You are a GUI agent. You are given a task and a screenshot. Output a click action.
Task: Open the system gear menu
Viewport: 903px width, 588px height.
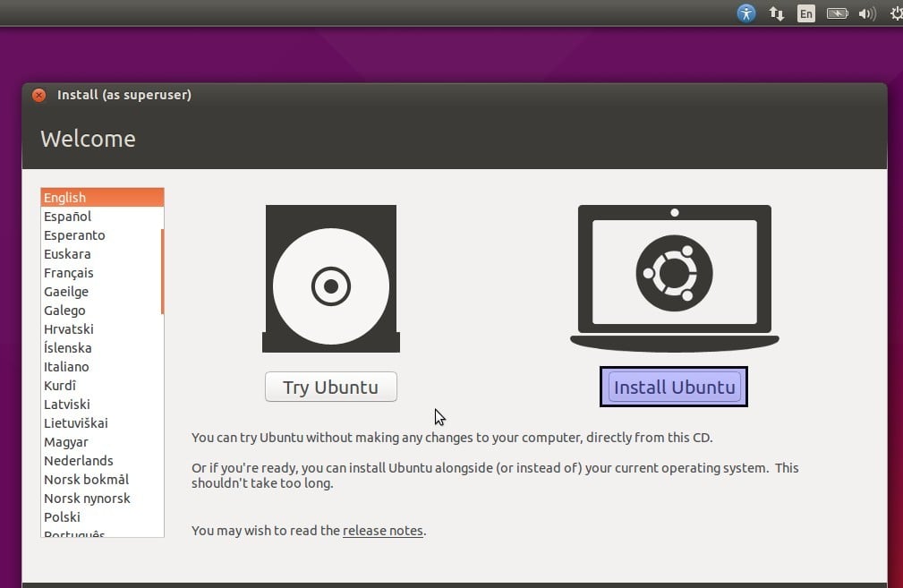point(896,13)
